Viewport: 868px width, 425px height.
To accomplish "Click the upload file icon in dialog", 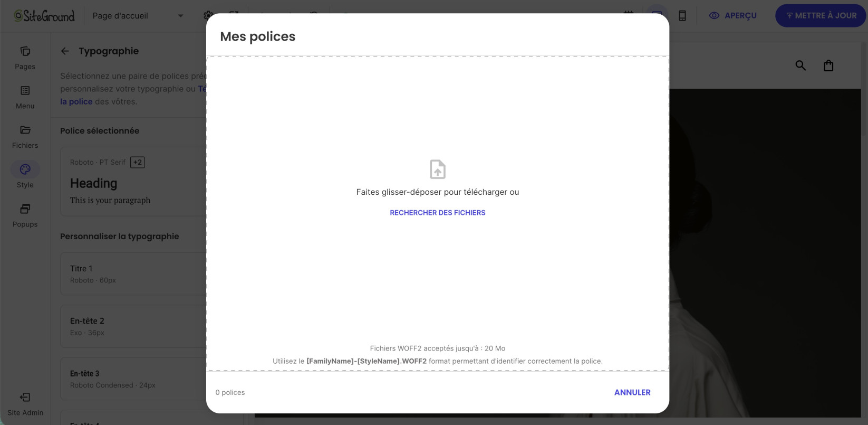I will 438,169.
